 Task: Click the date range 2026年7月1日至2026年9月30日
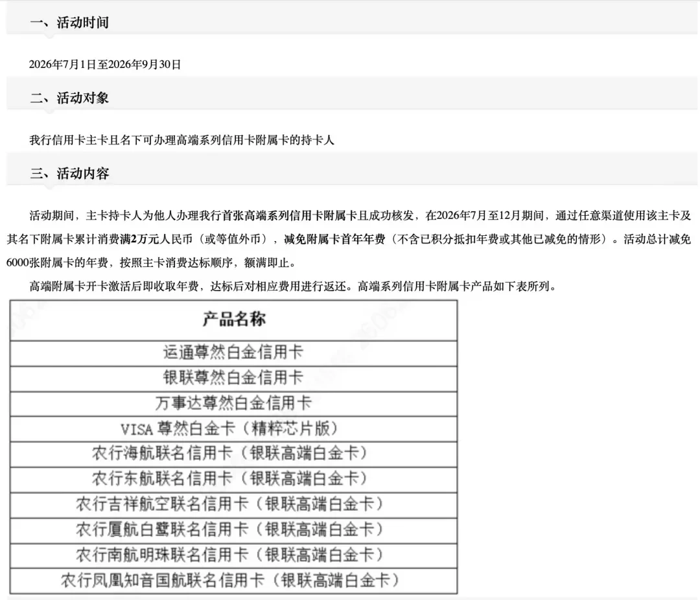click(105, 64)
